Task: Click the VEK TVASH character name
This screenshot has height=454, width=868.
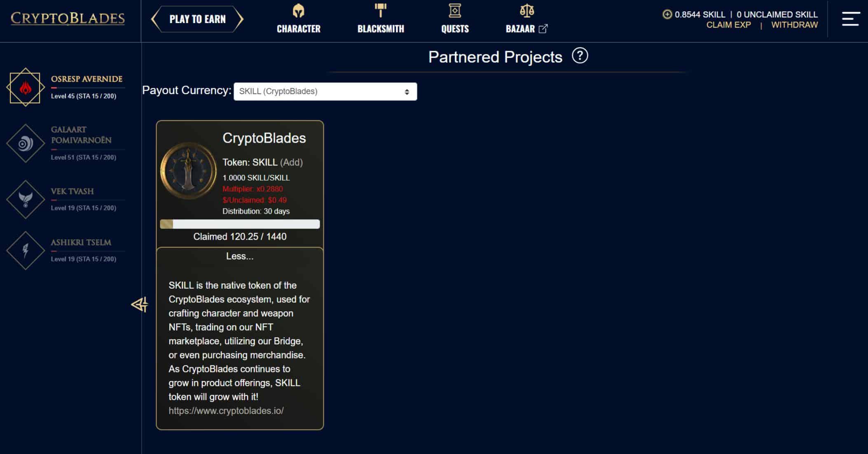Action: [72, 191]
